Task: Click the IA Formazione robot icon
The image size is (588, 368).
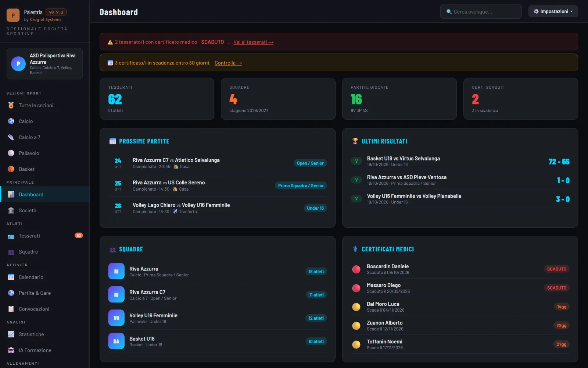Action: 11,350
